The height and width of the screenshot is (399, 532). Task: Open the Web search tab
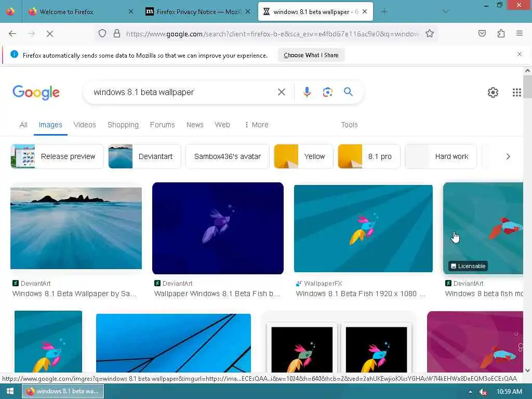pyautogui.click(x=222, y=125)
